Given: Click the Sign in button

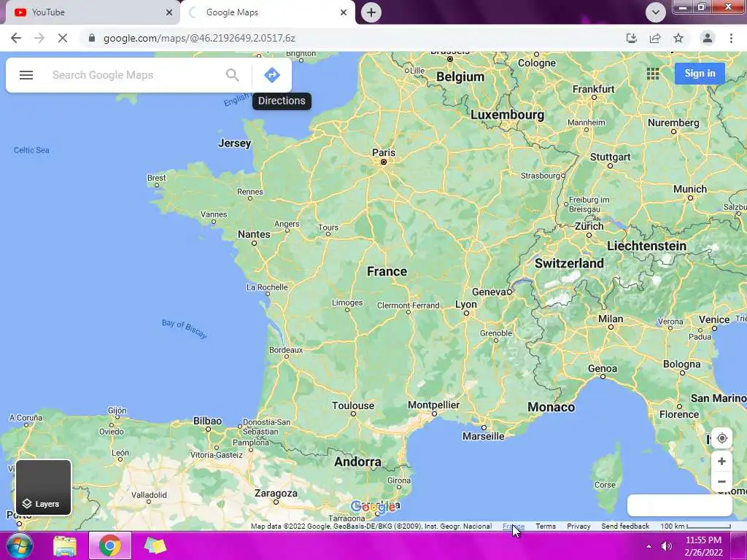Looking at the screenshot, I should 700,74.
